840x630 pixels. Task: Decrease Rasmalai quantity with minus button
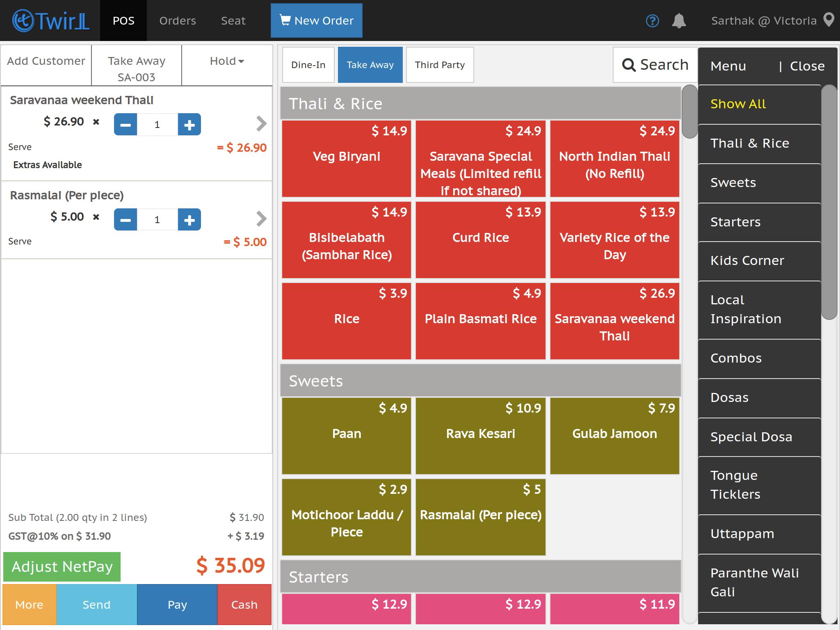(126, 220)
